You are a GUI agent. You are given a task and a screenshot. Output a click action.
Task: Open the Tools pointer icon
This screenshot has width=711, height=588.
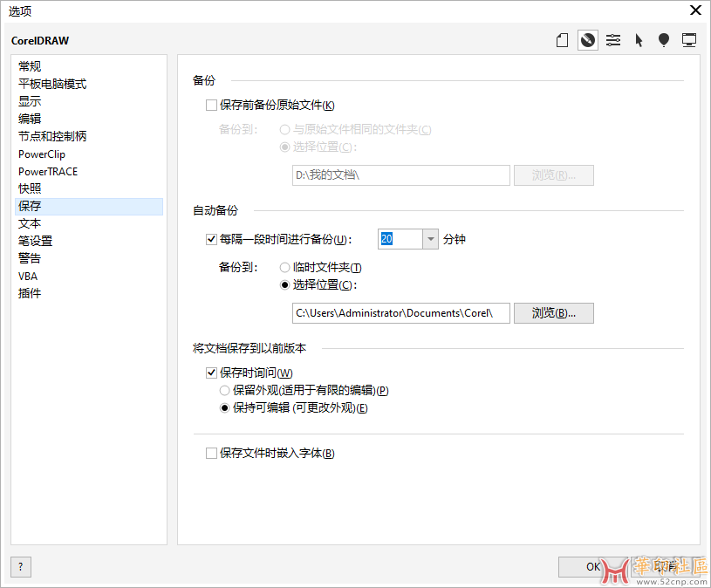[639, 40]
